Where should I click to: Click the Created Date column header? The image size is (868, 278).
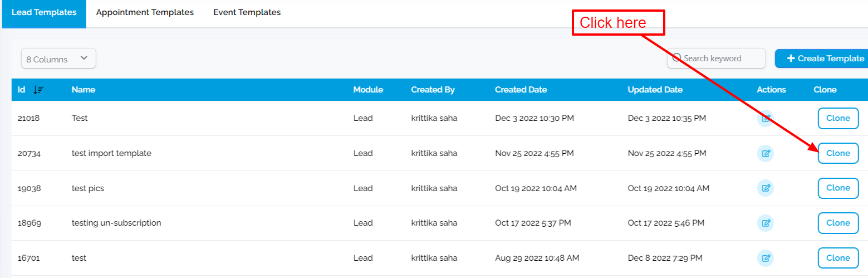point(521,90)
